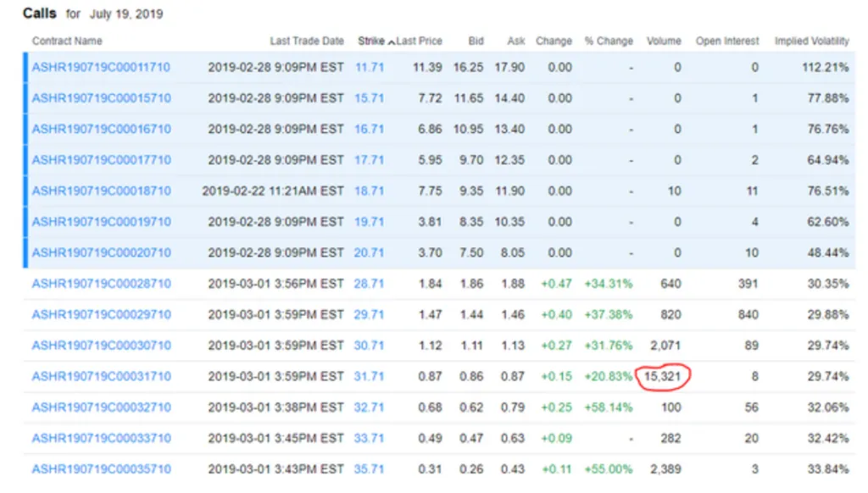Open contract ASHR190719C00015710

tap(101, 98)
